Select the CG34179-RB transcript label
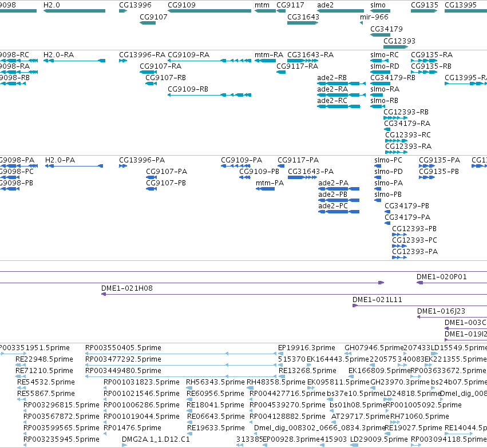The width and height of the screenshot is (487, 448). (393, 78)
